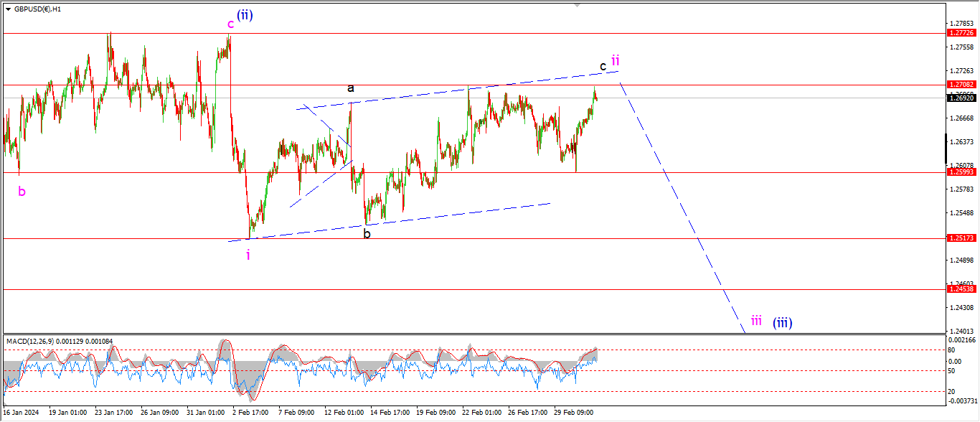Select the 1.27082 red price level tag
This screenshot has width=980, height=422.
pos(961,85)
